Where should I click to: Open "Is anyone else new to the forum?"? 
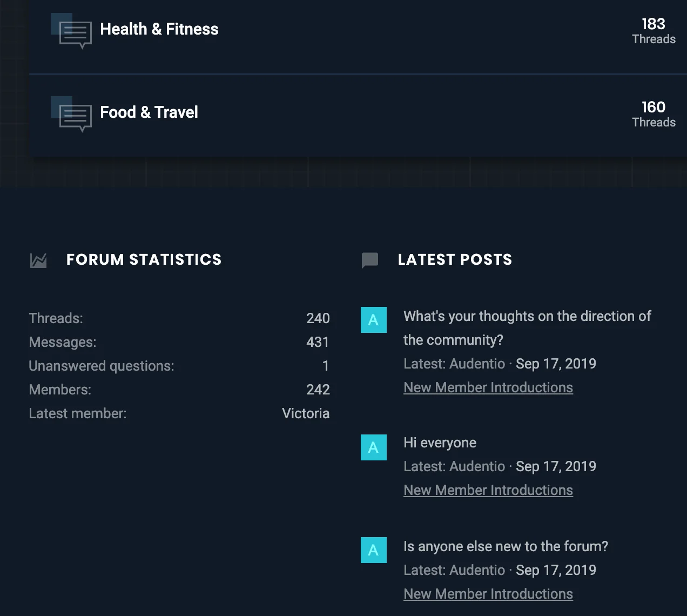pos(506,547)
